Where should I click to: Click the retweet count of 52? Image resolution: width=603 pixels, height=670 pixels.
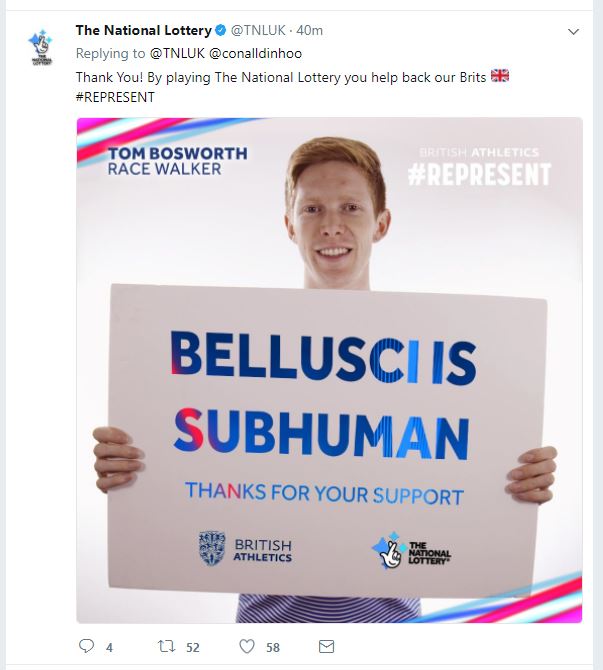click(193, 648)
